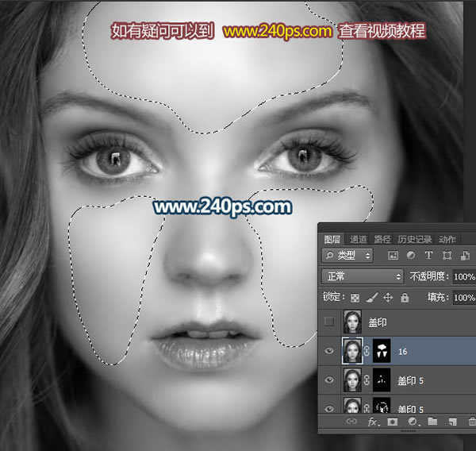Screen dimensions: 476x451
Task: Create new fill or adjustment layer icon
Action: coord(413,421)
